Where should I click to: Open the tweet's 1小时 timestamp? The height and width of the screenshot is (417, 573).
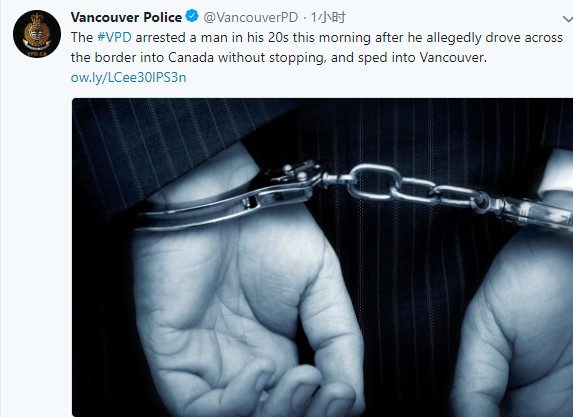tap(328, 17)
